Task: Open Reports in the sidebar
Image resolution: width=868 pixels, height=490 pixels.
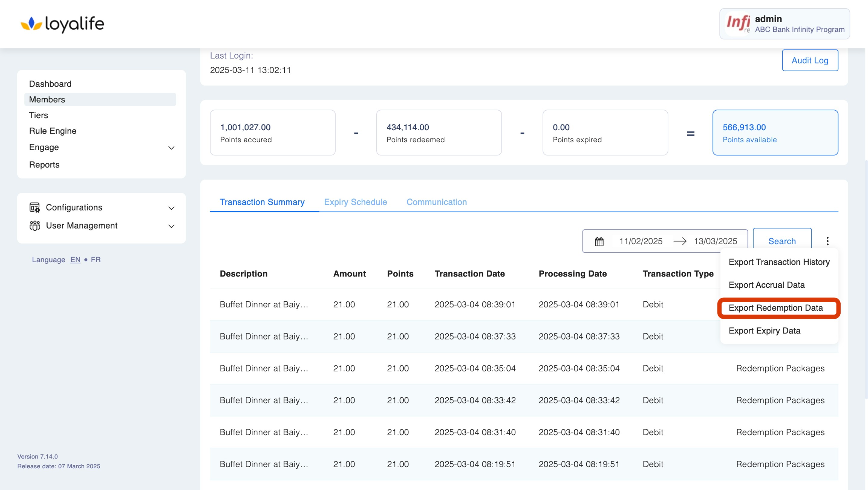Action: [44, 165]
